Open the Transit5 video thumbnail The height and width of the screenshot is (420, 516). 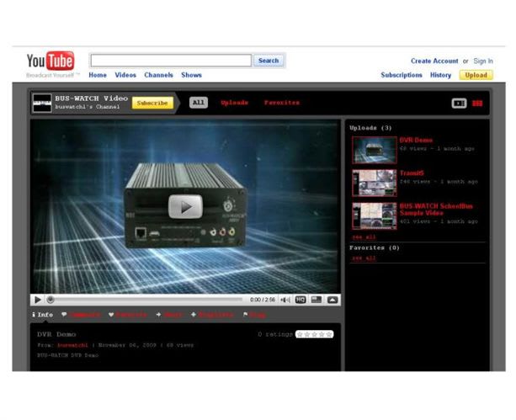375,183
